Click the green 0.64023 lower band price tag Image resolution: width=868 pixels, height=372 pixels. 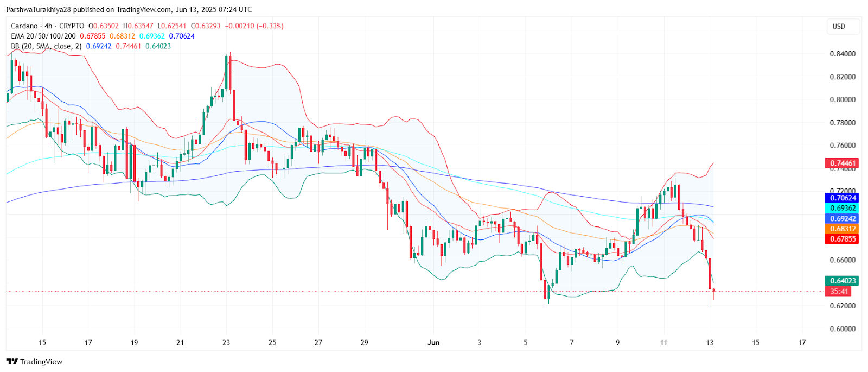pyautogui.click(x=842, y=281)
